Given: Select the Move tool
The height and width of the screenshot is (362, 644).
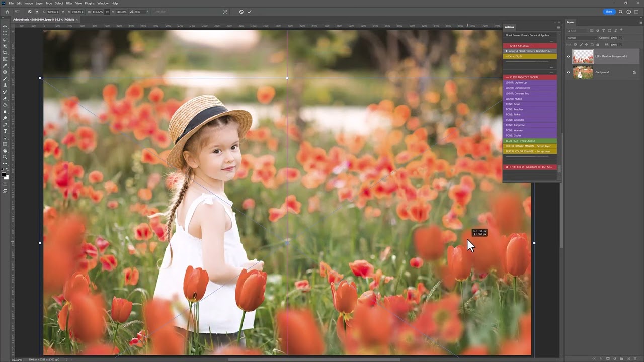Looking at the screenshot, I should [x=5, y=26].
